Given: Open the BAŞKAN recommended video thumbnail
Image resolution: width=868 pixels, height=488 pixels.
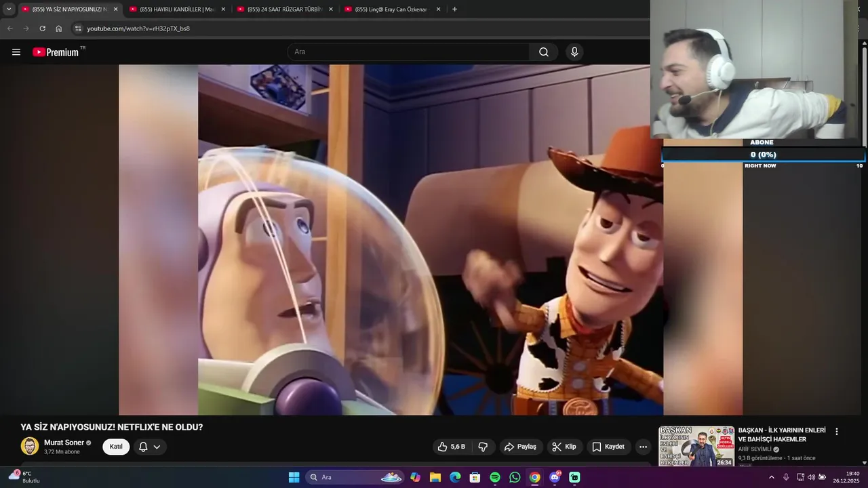Looking at the screenshot, I should point(696,446).
